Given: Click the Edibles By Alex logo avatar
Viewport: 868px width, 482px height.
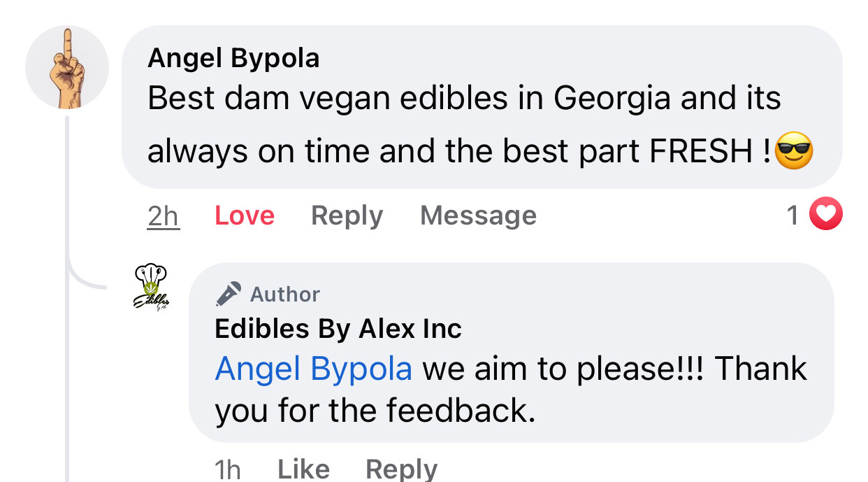Looking at the screenshot, I should 151,288.
